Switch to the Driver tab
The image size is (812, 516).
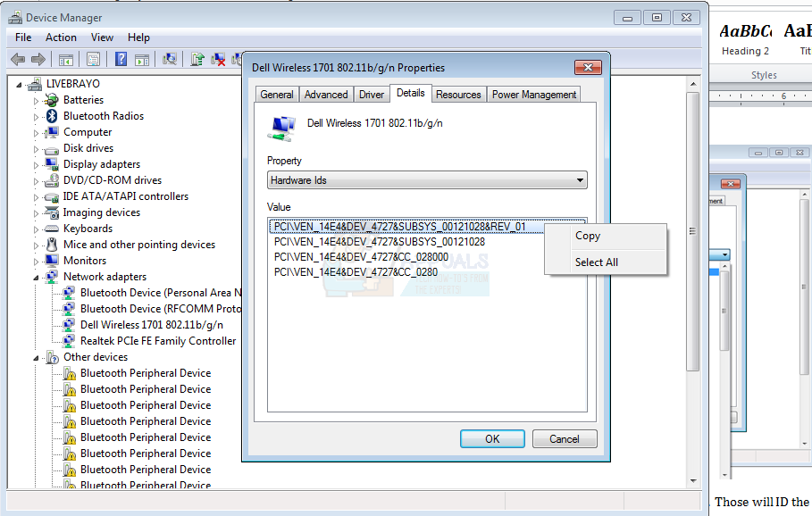(372, 95)
